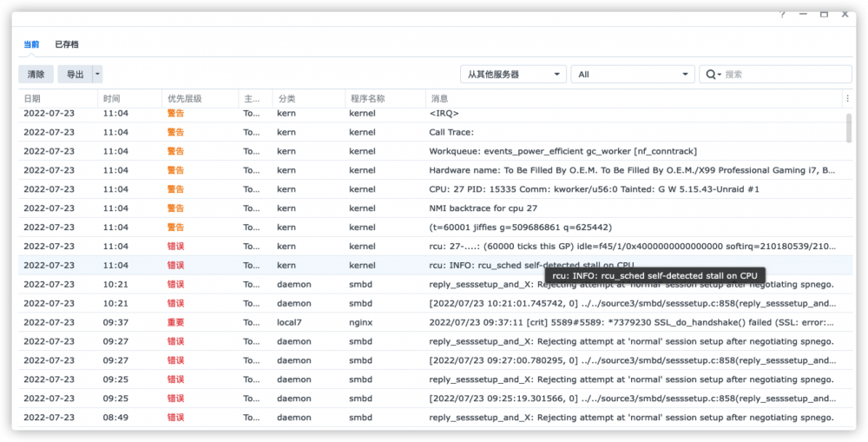Select the '[2022/07/23 10:21:01.745742' row

click(x=435, y=303)
